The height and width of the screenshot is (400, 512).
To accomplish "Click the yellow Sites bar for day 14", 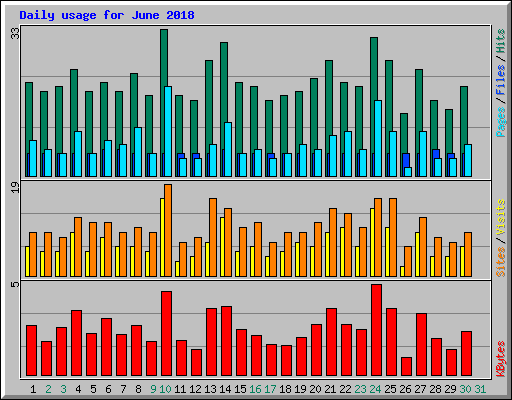I will pyautogui.click(x=222, y=247).
